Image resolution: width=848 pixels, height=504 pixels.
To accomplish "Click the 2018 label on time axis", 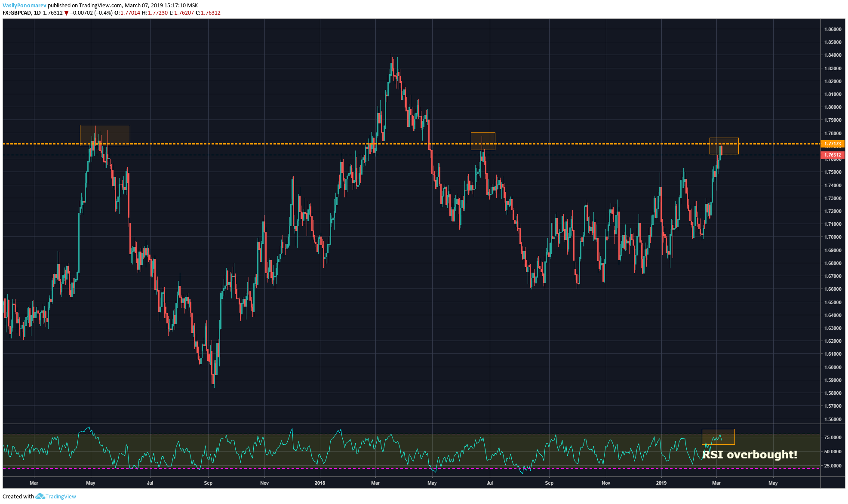I will click(320, 483).
